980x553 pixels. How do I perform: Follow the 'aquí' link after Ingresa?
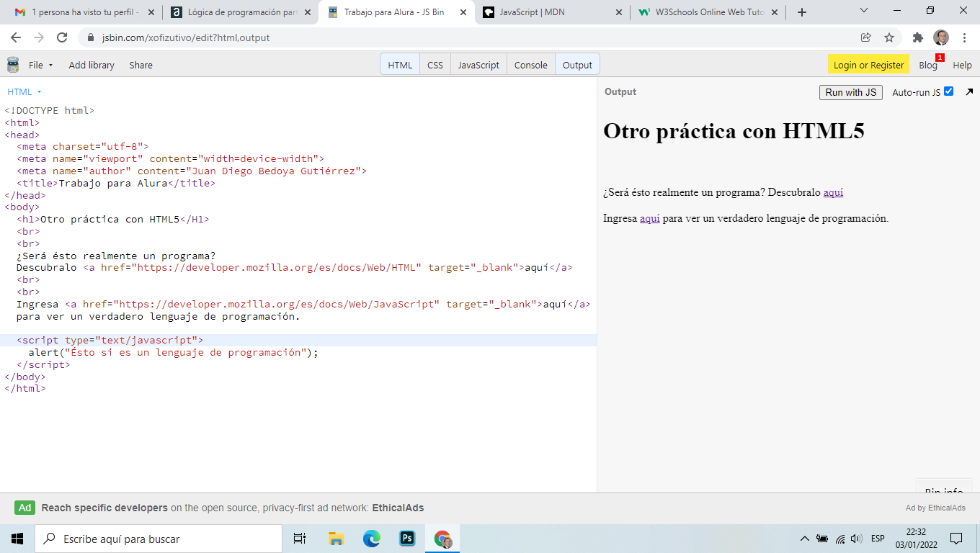(x=650, y=218)
